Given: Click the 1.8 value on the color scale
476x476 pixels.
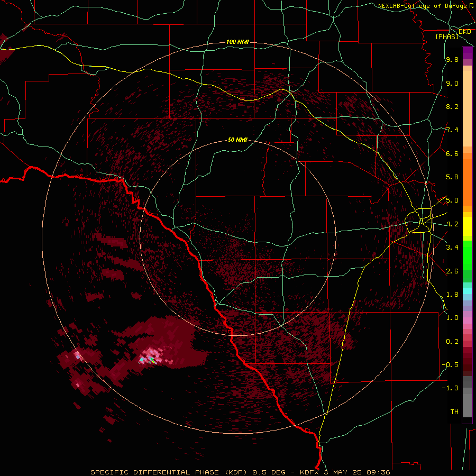Looking at the screenshot, I should [x=452, y=295].
